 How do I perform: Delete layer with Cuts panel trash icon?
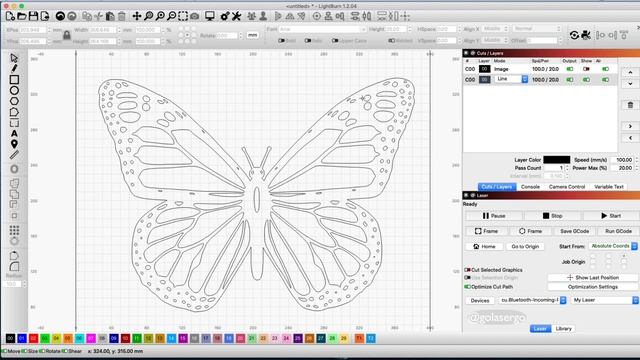[630, 105]
